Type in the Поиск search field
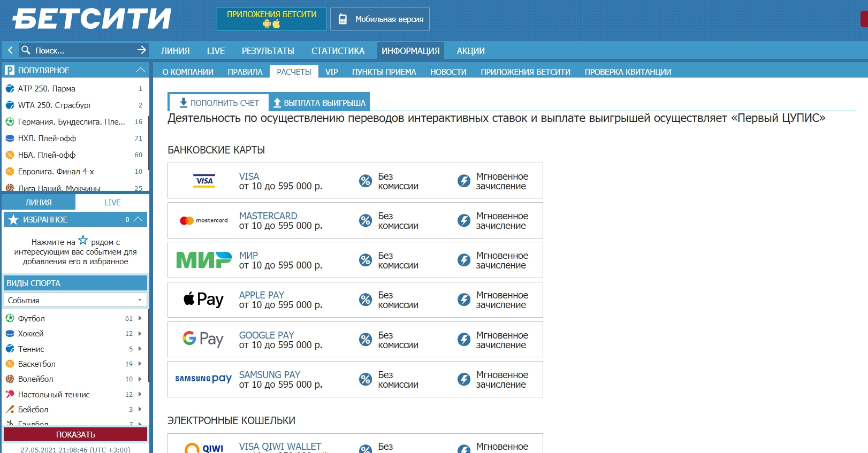The width and height of the screenshot is (868, 453). 83,50
